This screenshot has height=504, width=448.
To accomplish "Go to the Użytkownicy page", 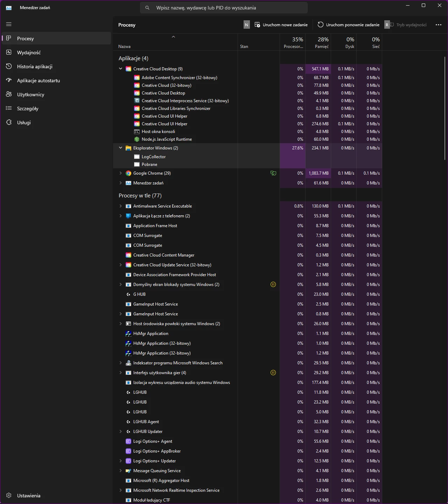I will tap(56, 94).
